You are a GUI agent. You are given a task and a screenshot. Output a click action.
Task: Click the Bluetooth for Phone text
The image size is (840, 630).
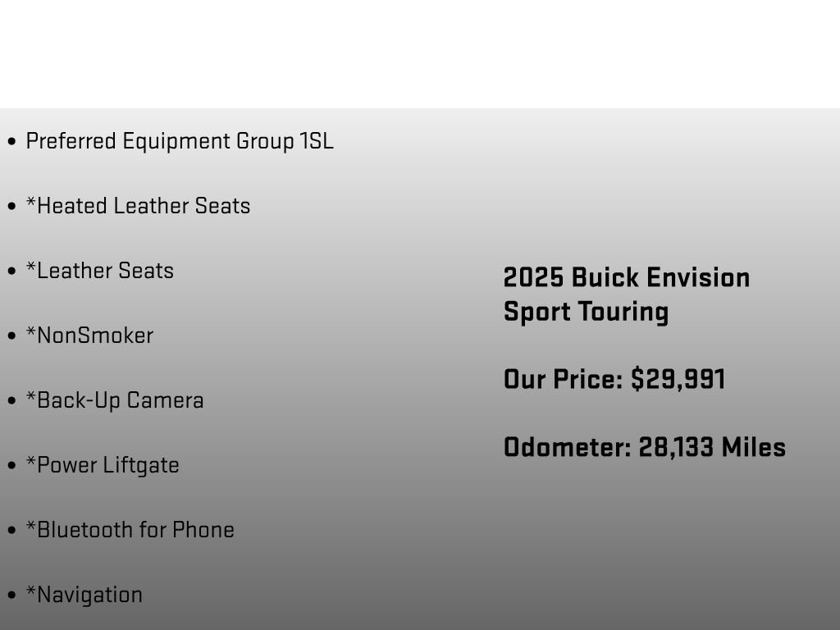130,530
